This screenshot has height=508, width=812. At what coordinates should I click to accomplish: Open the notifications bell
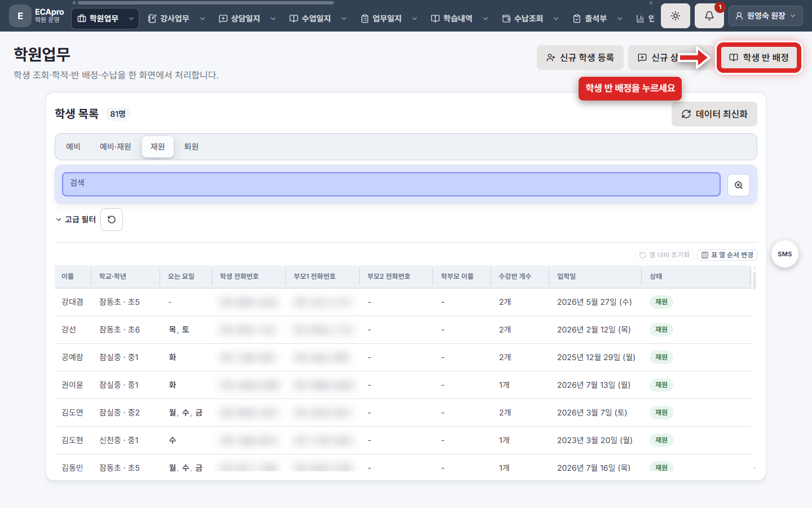[x=709, y=16]
